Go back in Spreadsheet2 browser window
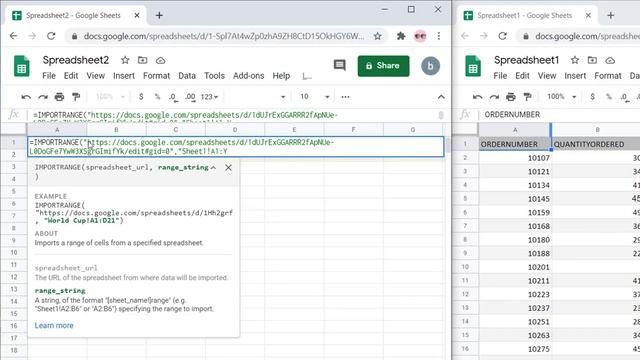 [13, 36]
